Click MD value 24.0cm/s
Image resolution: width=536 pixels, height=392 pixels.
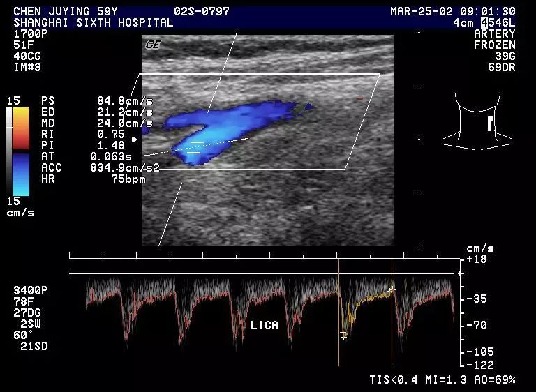point(125,123)
